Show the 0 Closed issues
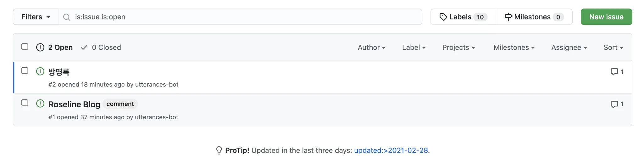644x163 pixels. pyautogui.click(x=101, y=48)
